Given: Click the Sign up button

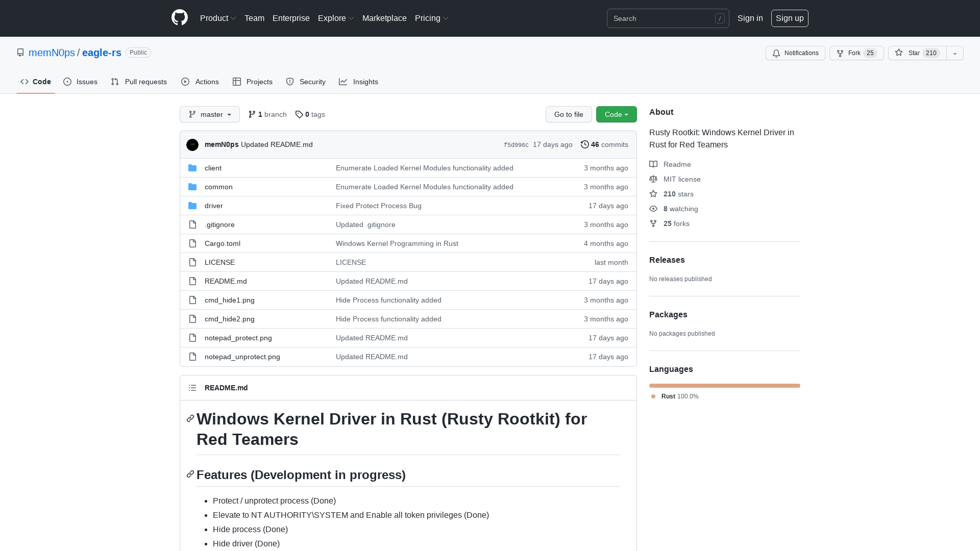Looking at the screenshot, I should 790,18.
